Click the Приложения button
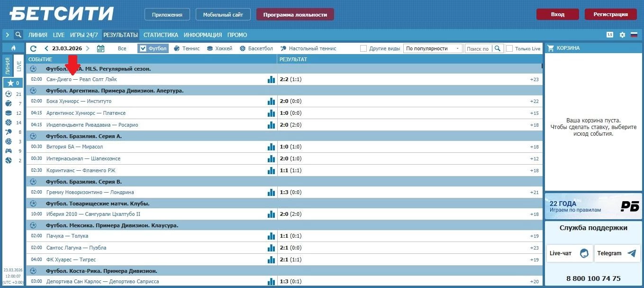 pyautogui.click(x=167, y=14)
